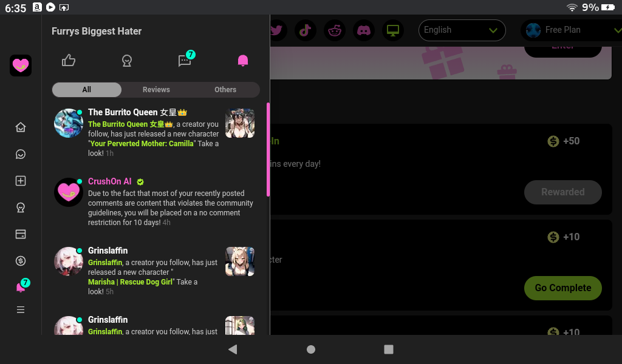Open The Burrito Queen profile avatar

pyautogui.click(x=69, y=123)
